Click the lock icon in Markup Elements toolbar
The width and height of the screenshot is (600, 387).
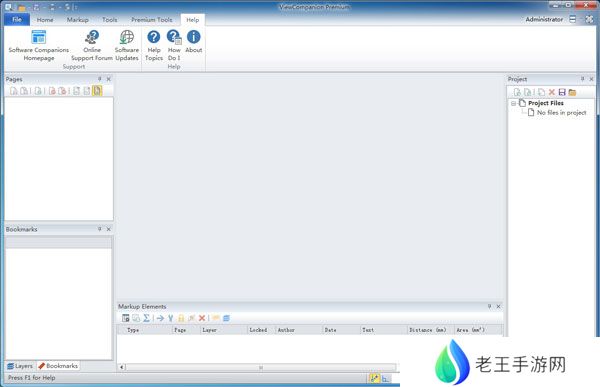181,318
